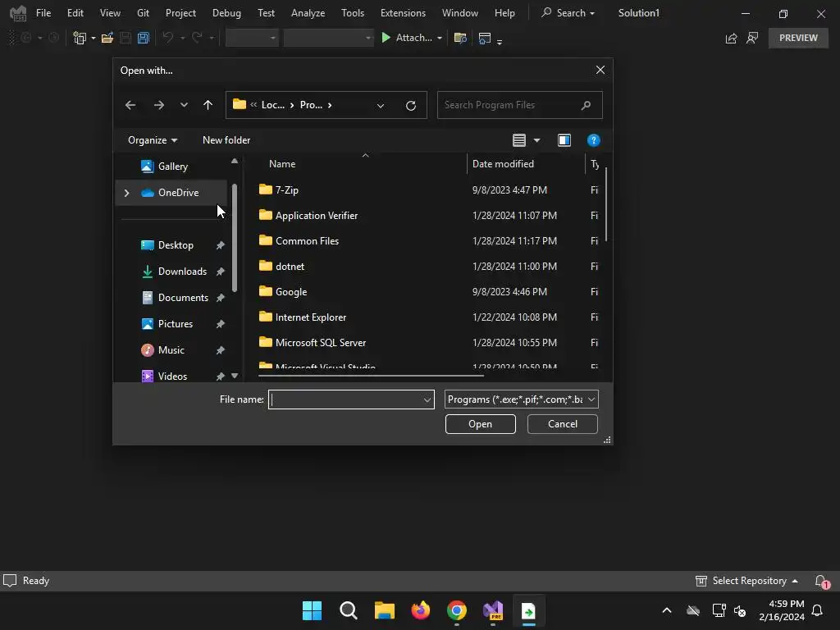Select the Microsoft SQL Server folder
Screen dimensions: 840x630
click(x=321, y=343)
